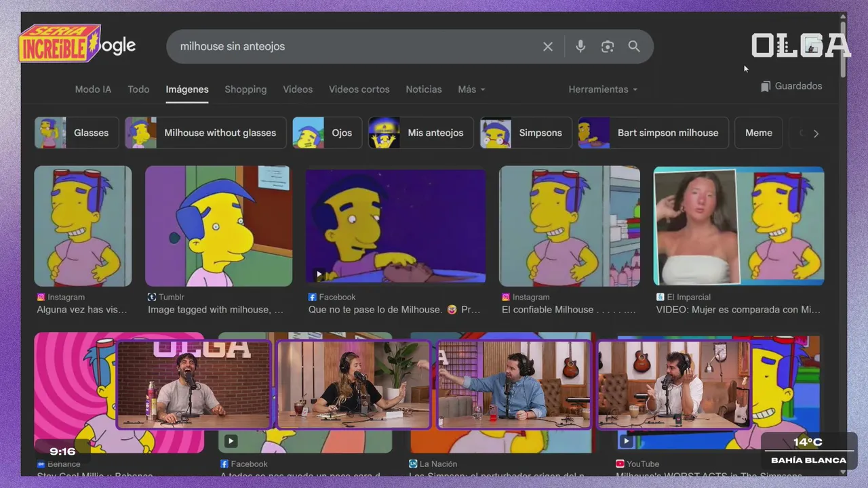Click 'Que no te pase lo de Milhouse' caption
The width and height of the screenshot is (868, 488).
(x=394, y=310)
